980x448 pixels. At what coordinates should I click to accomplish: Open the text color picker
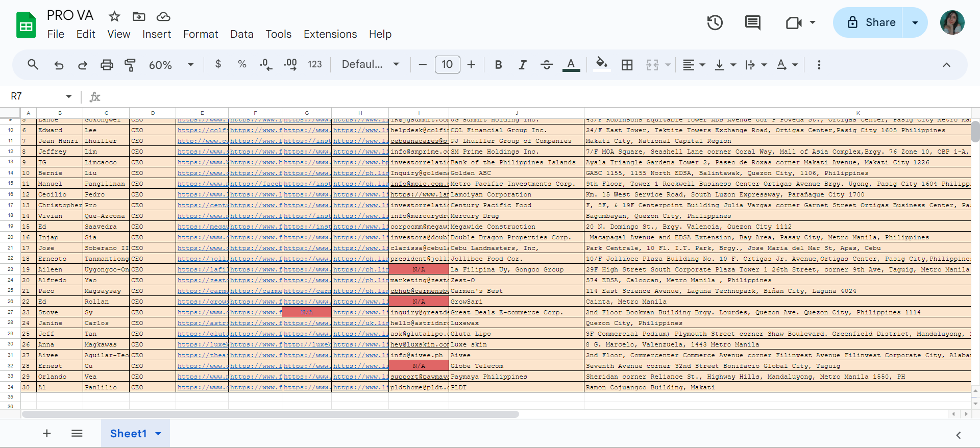(x=571, y=65)
